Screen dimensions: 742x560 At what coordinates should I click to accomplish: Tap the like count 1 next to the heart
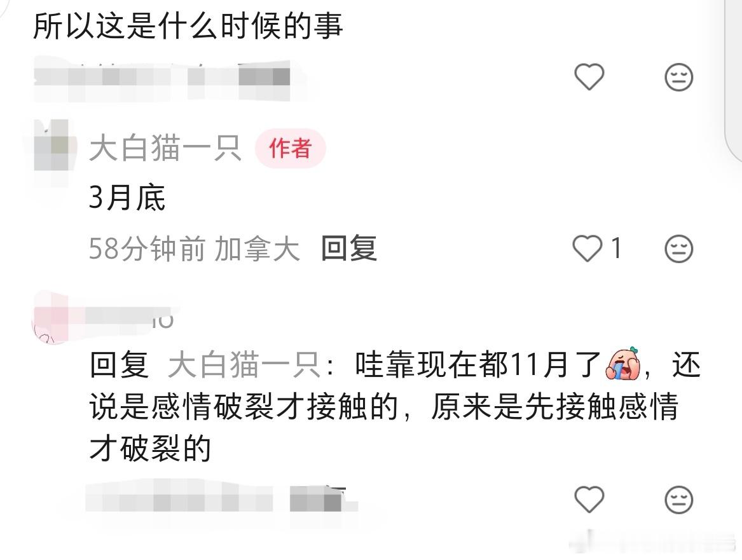point(616,248)
